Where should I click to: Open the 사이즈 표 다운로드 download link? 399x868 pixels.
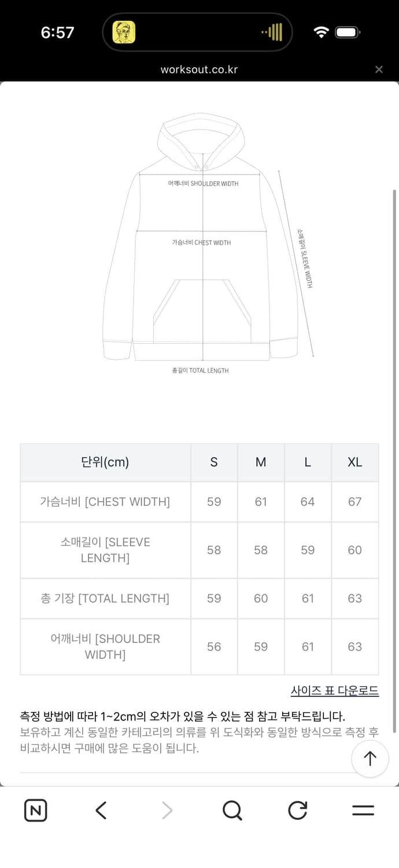pyautogui.click(x=334, y=690)
